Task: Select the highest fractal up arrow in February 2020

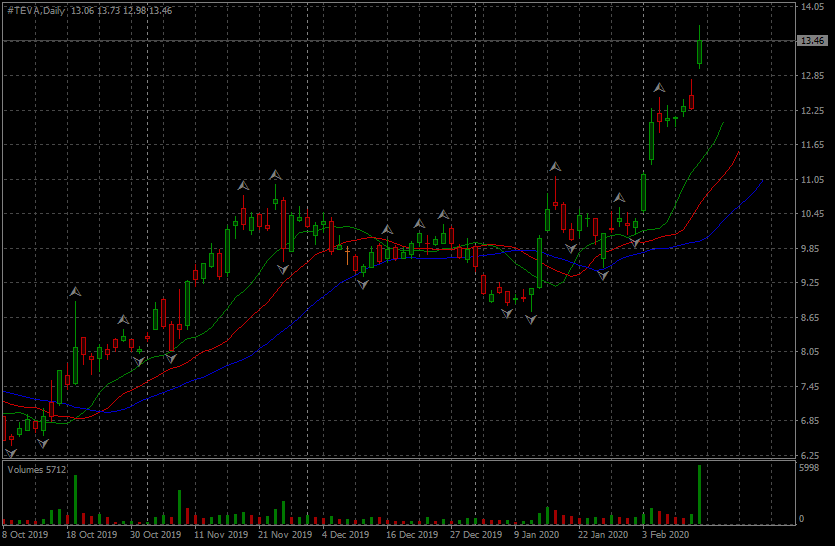Action: pyautogui.click(x=659, y=88)
